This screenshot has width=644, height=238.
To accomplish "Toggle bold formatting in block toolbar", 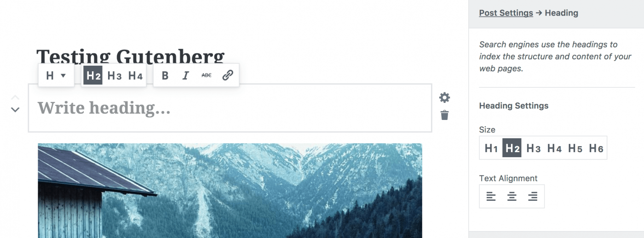I will coord(165,75).
